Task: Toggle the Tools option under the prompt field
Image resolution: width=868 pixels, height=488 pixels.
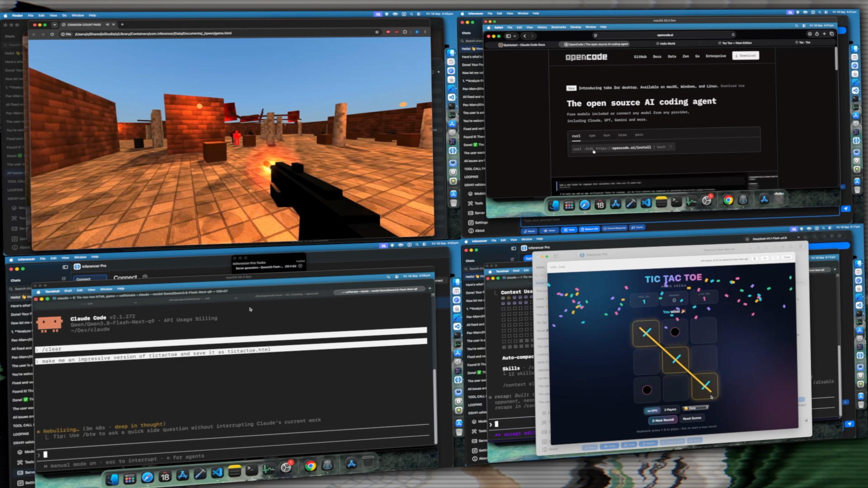Action: (x=569, y=230)
